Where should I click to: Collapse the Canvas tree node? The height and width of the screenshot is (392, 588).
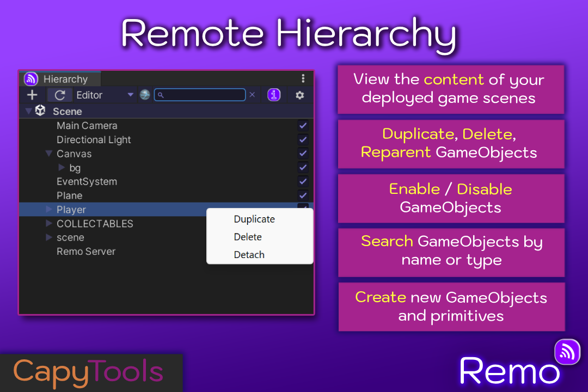(x=48, y=154)
